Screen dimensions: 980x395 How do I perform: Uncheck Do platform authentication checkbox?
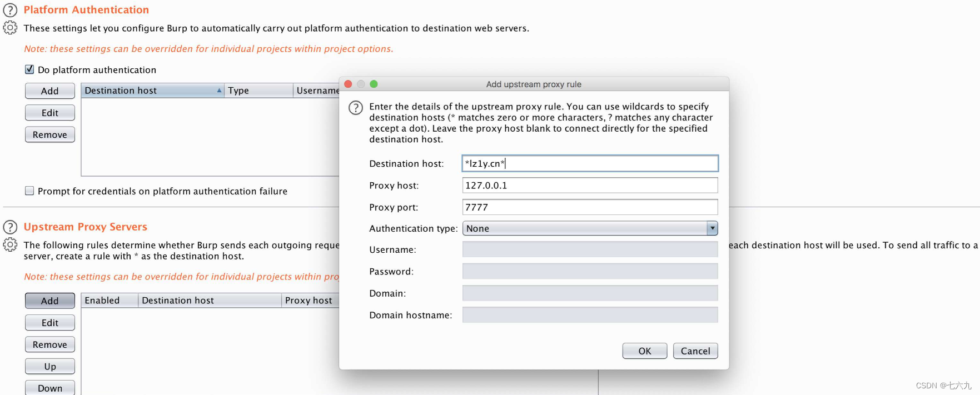(x=29, y=69)
